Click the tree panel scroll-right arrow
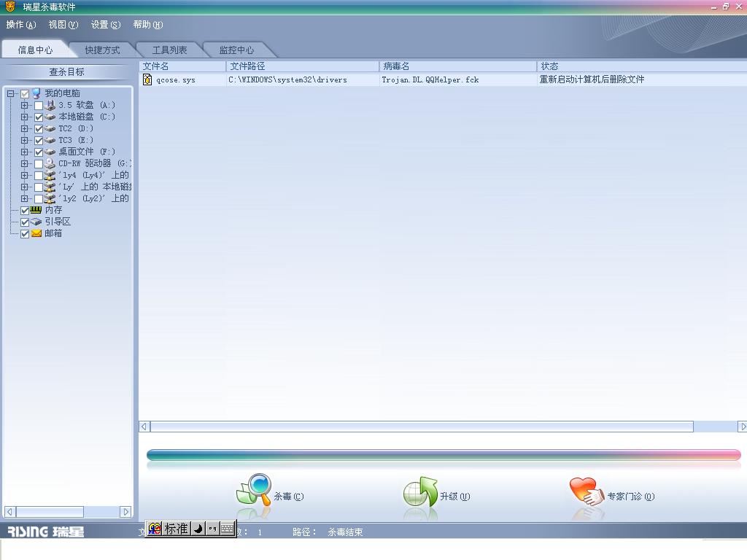 click(x=125, y=512)
